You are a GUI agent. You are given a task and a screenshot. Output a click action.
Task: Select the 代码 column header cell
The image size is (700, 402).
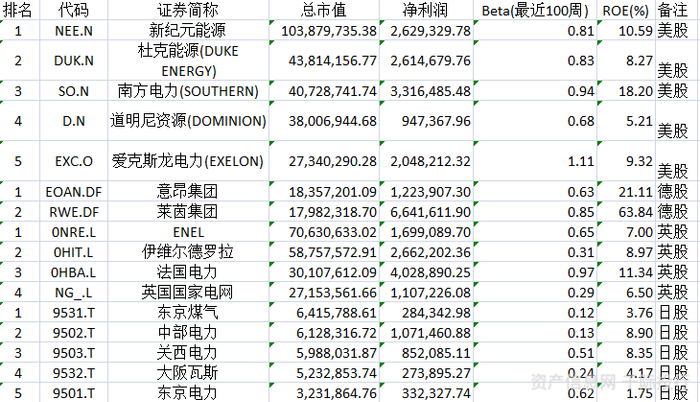(x=74, y=10)
